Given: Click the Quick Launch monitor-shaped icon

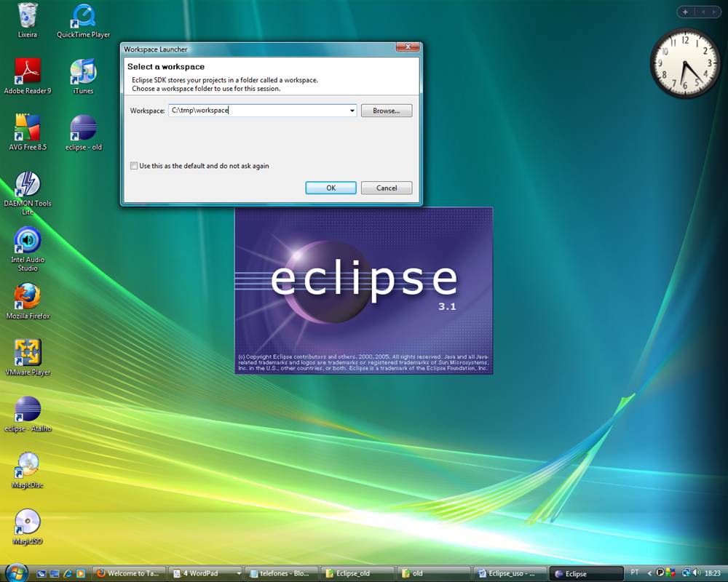Looking at the screenshot, I should (55, 574).
